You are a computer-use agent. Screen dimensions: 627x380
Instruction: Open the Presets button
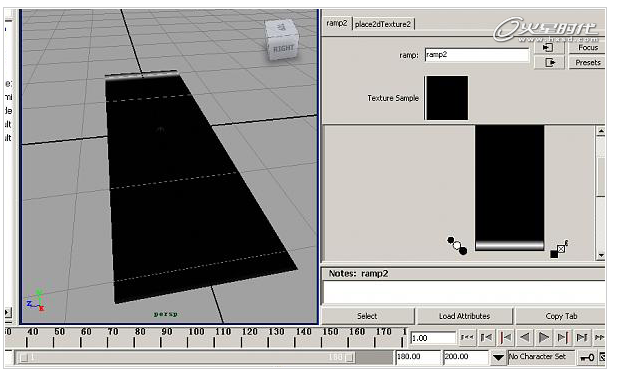pos(587,62)
